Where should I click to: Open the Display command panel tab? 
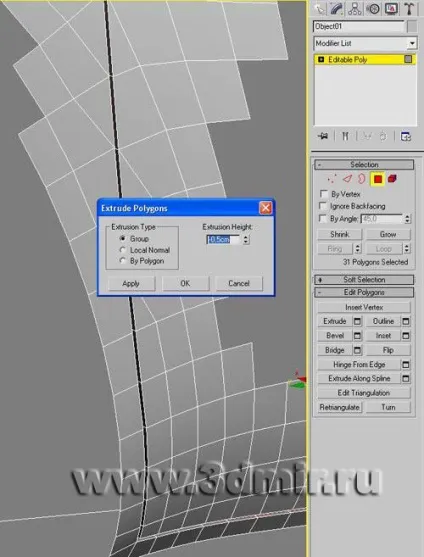[391, 9]
